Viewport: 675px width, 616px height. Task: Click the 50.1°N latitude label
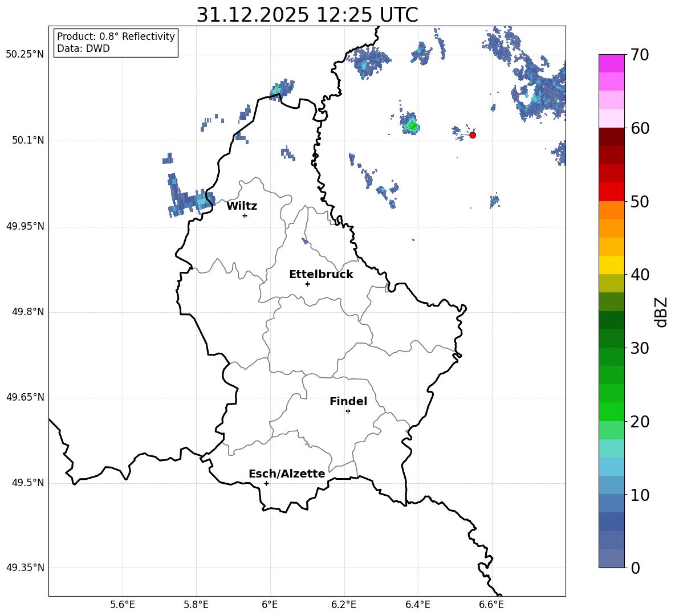tap(28, 140)
